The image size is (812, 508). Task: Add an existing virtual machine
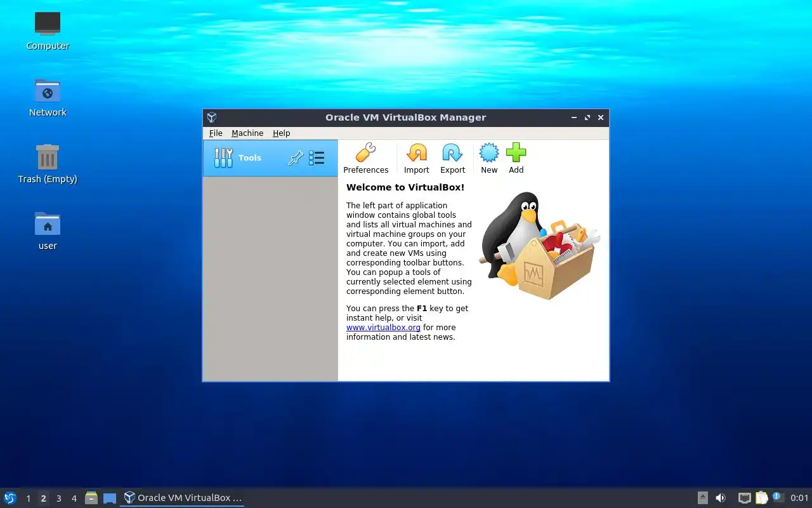click(516, 158)
